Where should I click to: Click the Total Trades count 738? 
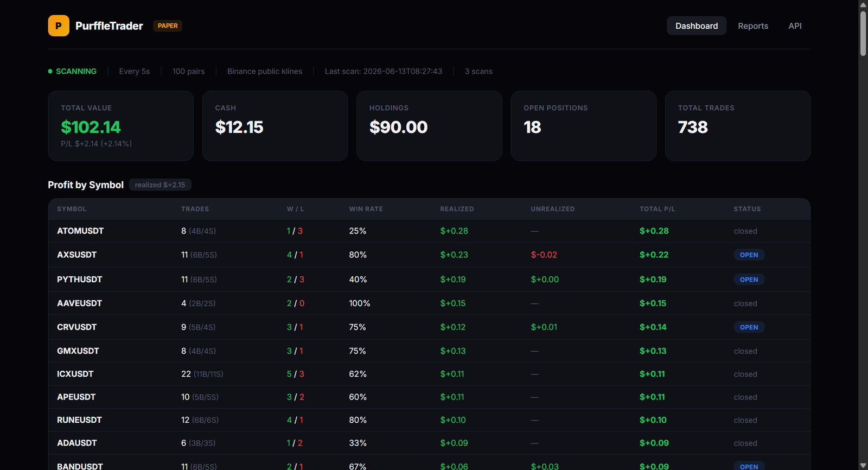(693, 127)
